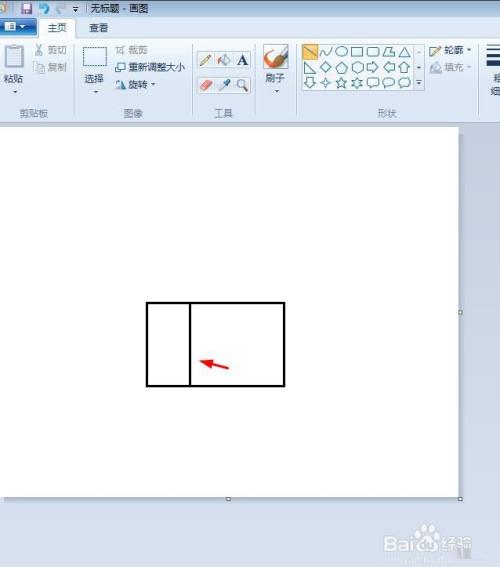Click the canvas bottom-center resize handle
Viewport: 500px width, 567px height.
[228, 499]
